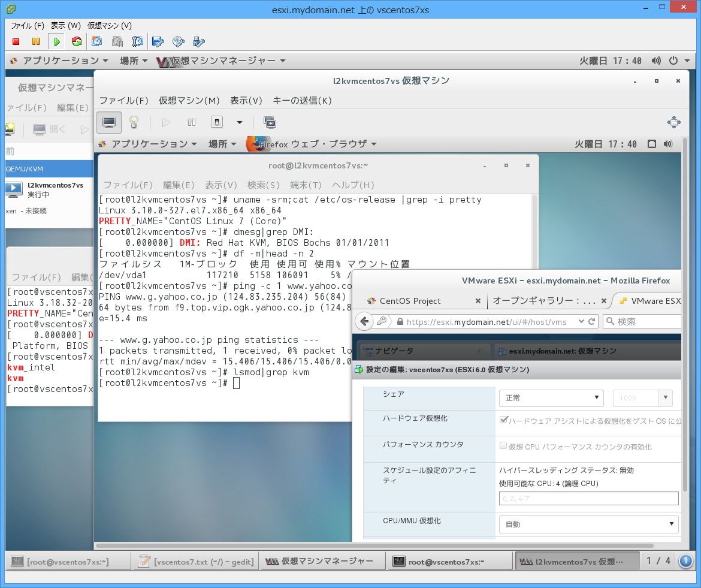Click the orange suspend icon in VMware console toolbar

[36, 41]
